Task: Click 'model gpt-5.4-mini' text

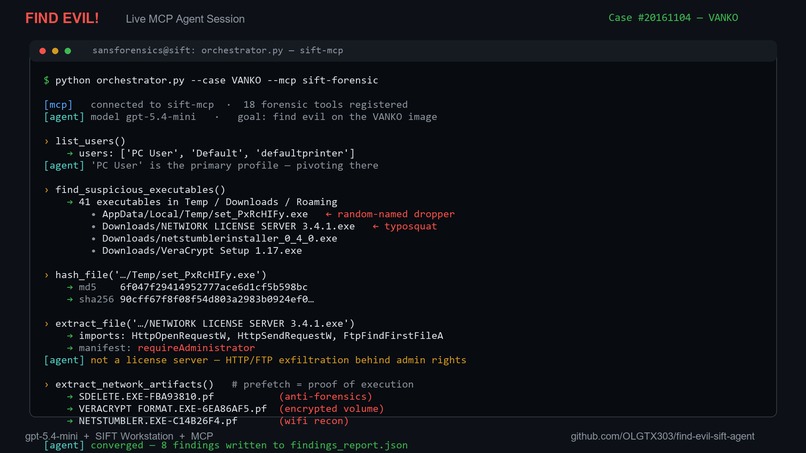Action: point(143,117)
